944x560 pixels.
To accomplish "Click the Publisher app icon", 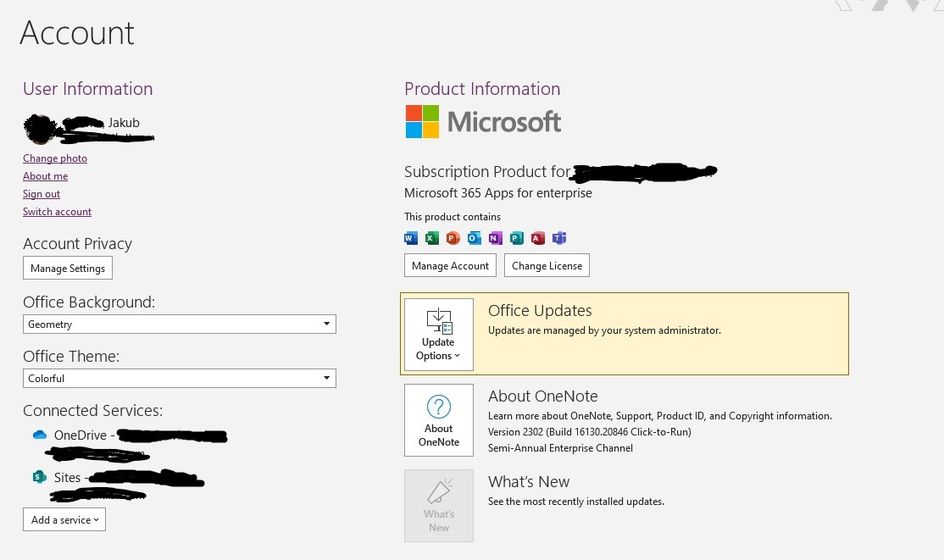I will 517,238.
